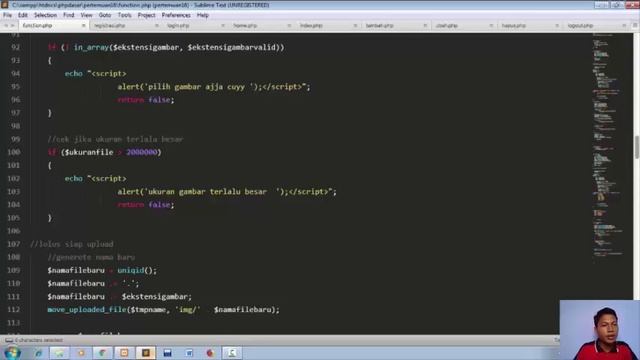Click the next-tab arrow in the tab bar
Screen dimensions: 640x360
(x=13, y=26)
